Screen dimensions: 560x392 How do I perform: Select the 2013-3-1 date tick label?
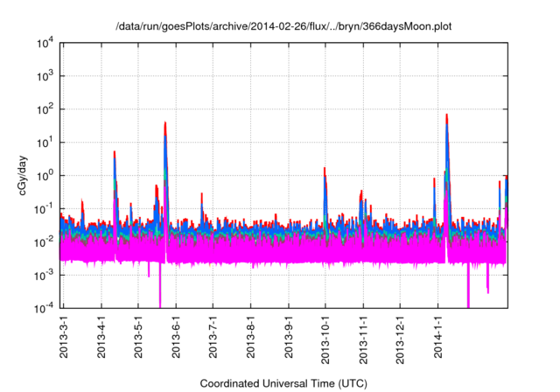coord(63,337)
